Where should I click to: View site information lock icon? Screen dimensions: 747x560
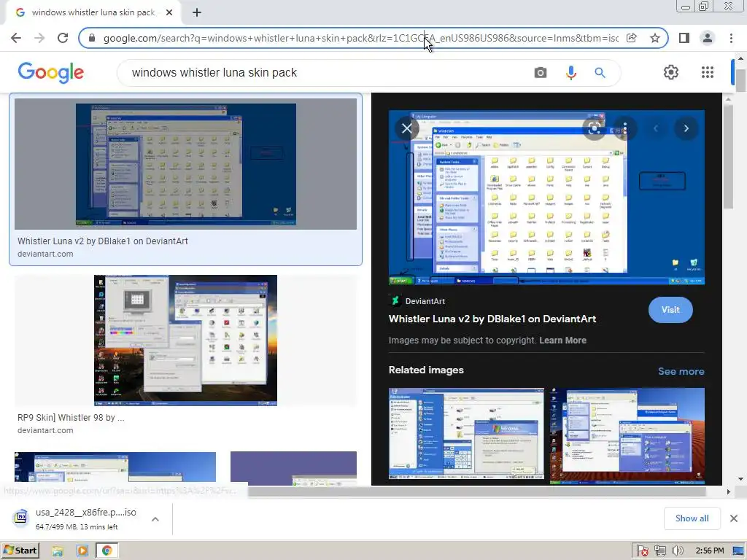click(93, 38)
